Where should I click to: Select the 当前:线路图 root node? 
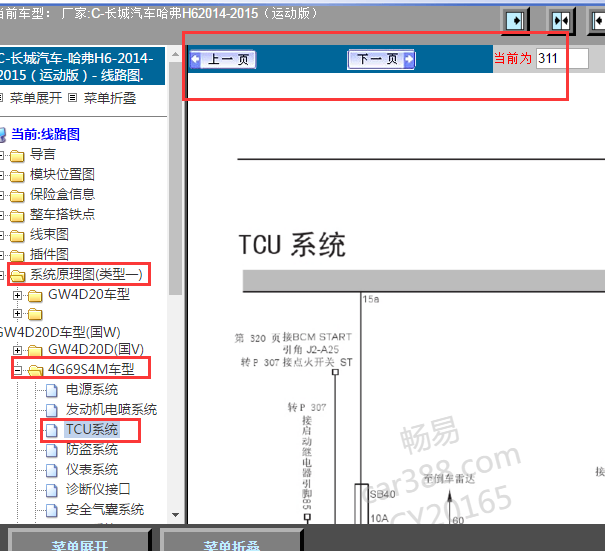point(46,134)
